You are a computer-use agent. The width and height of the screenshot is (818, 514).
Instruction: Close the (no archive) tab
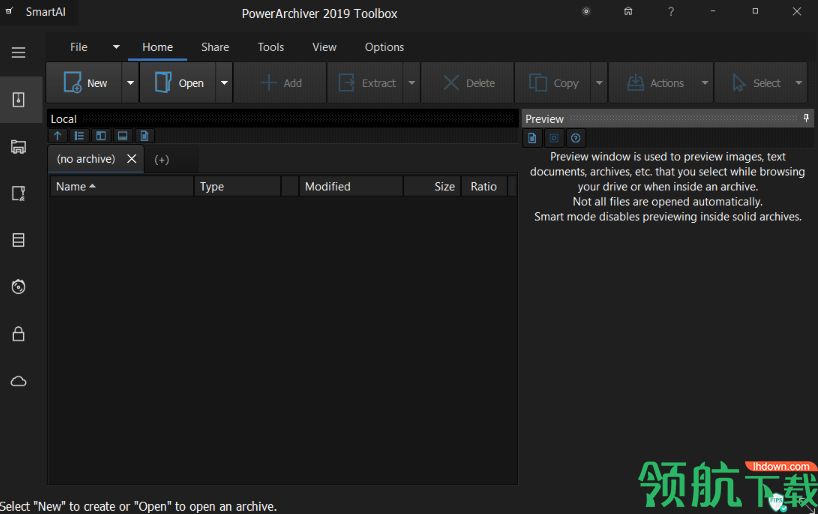pos(132,159)
